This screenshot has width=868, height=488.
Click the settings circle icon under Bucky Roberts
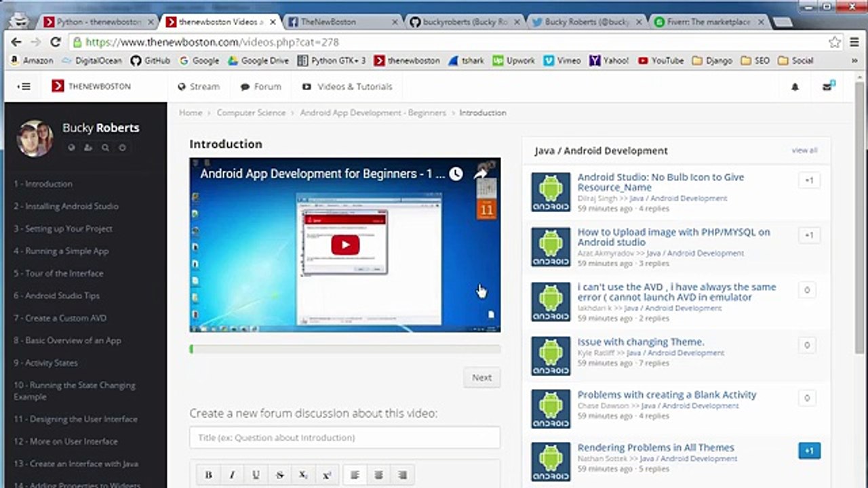122,147
